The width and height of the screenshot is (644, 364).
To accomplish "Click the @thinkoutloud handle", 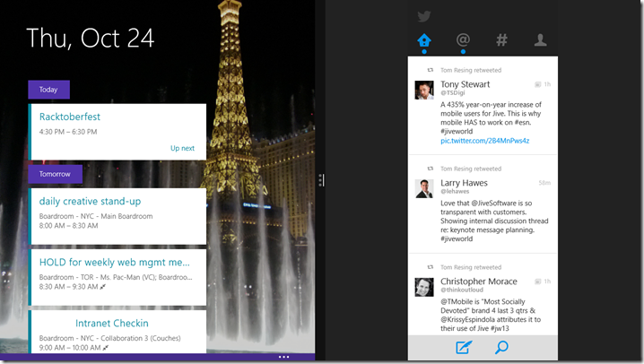I will pos(462,290).
